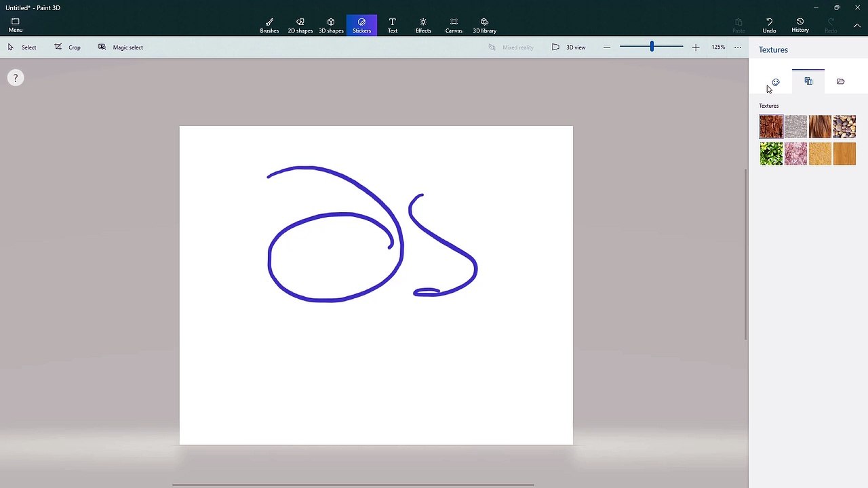Switch to the Stickers smiley tab
This screenshot has width=868, height=488.
coord(776,82)
